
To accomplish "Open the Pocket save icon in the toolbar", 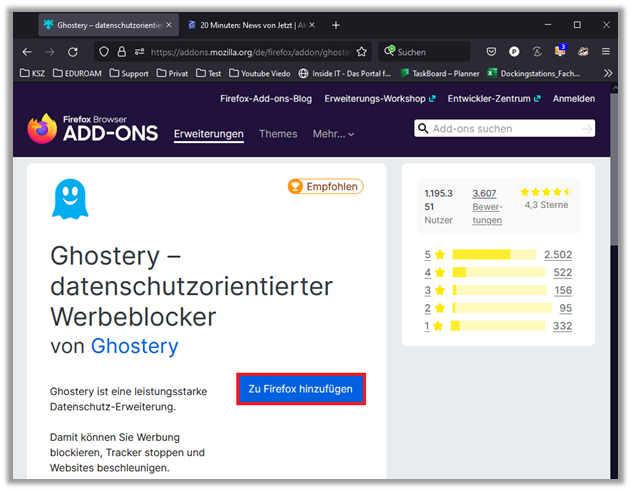I will click(491, 52).
